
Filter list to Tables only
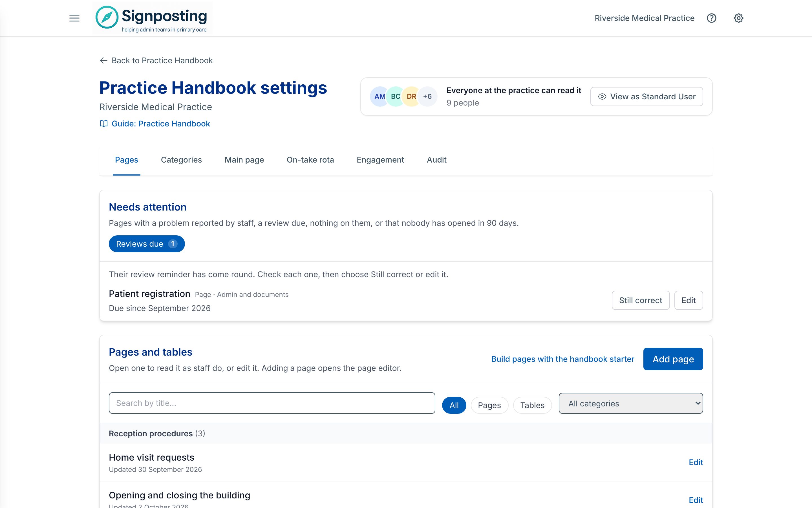(x=532, y=405)
